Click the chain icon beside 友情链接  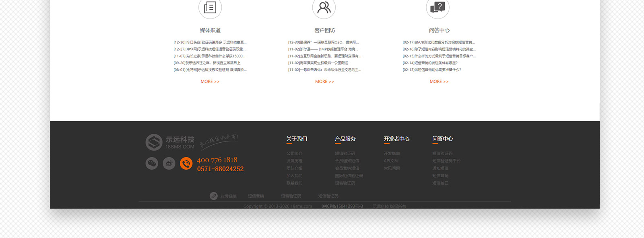pyautogui.click(x=214, y=196)
